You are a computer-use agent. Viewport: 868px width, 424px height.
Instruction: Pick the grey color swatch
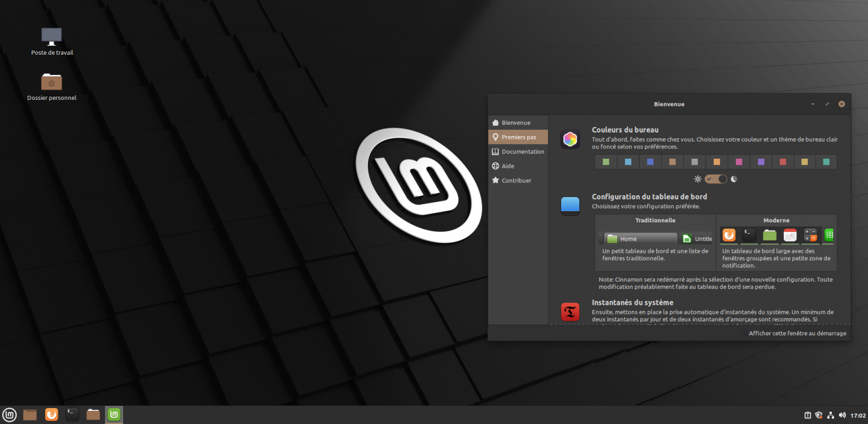coord(695,162)
